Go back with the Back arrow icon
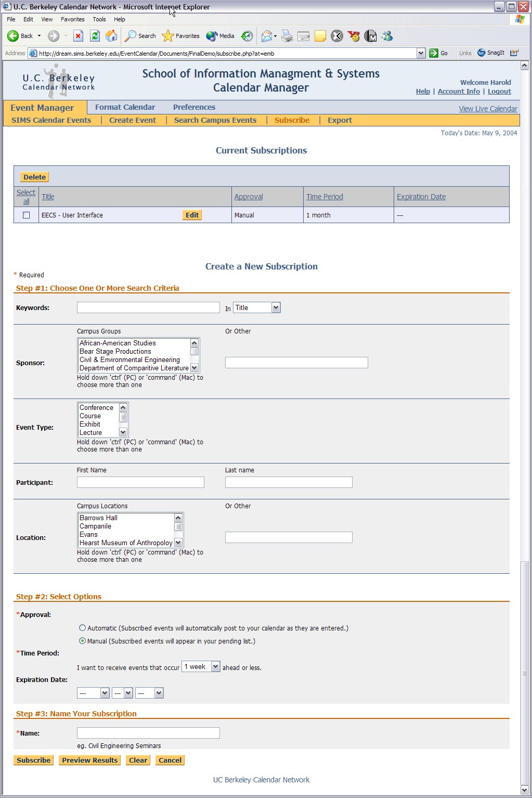This screenshot has height=798, width=532. [x=13, y=36]
